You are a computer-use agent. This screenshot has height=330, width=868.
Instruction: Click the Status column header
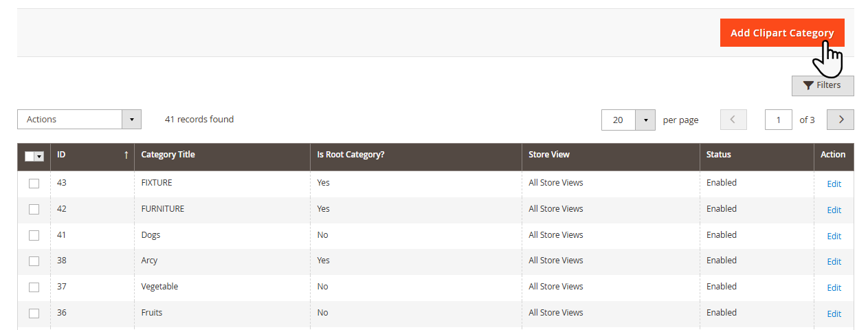click(718, 155)
